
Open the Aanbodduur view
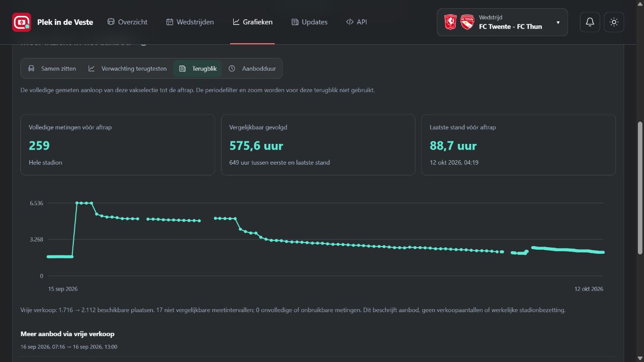252,69
